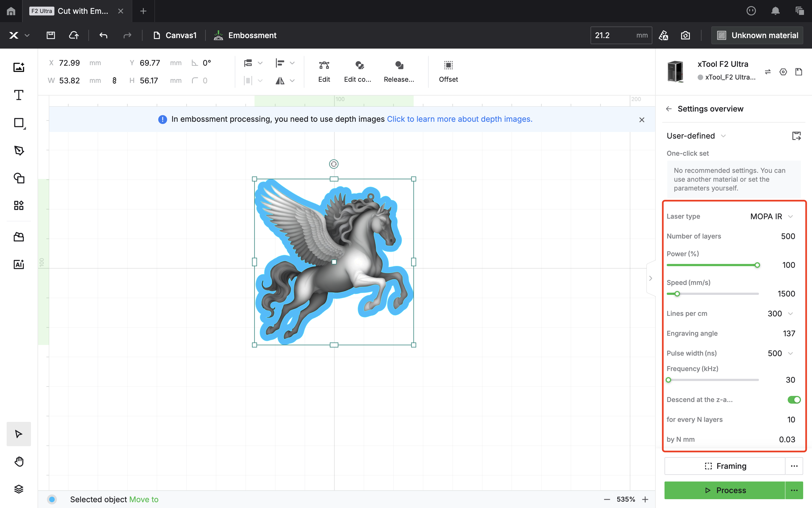Toggle Descend at the z-axis switch
The width and height of the screenshot is (812, 508).
tap(794, 400)
